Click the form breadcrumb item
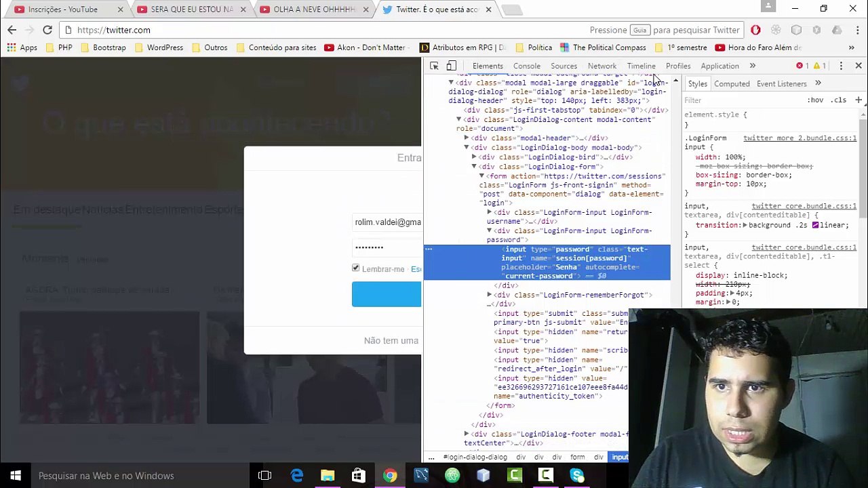Screen dimensions: 868x488 point(577,457)
